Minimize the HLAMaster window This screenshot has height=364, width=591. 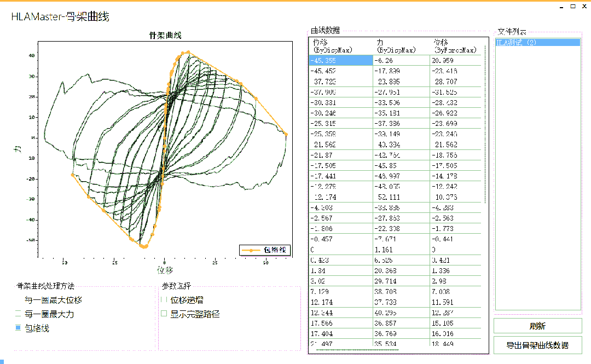pyautogui.click(x=561, y=7)
